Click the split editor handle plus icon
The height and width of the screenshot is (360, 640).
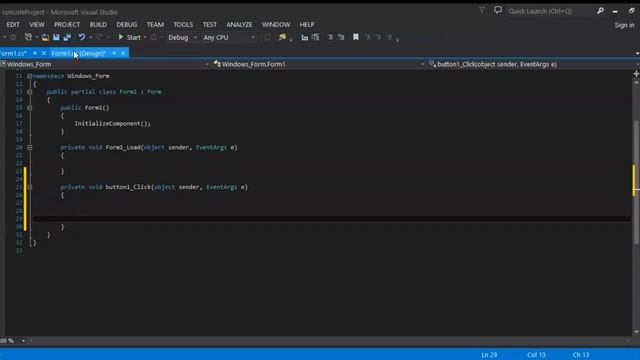[636, 74]
